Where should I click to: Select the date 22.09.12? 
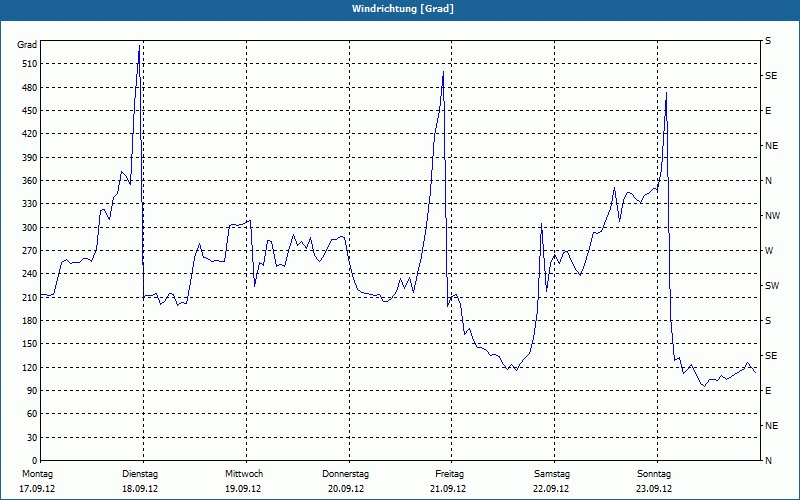(551, 489)
